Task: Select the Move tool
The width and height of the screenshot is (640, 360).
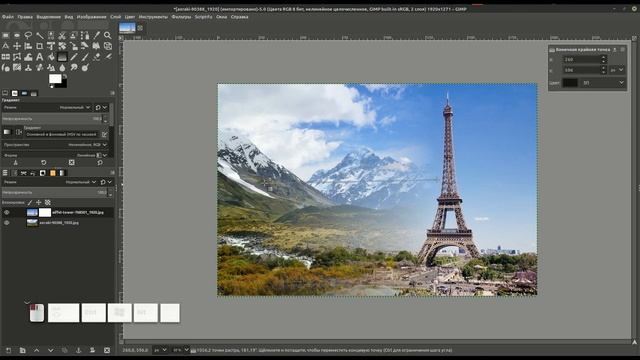Action: 17,46
